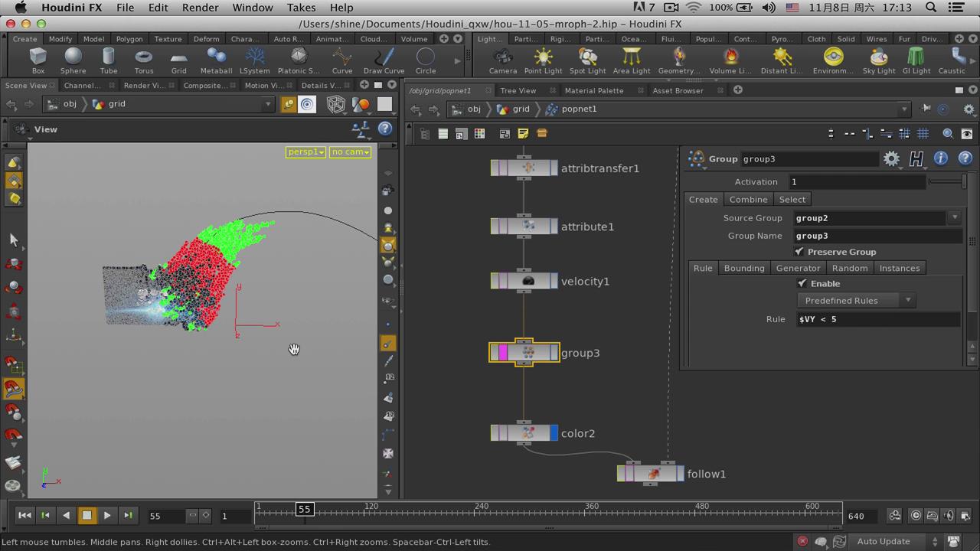Add a Volume Light
Screen dimensions: 980x551
coord(730,60)
